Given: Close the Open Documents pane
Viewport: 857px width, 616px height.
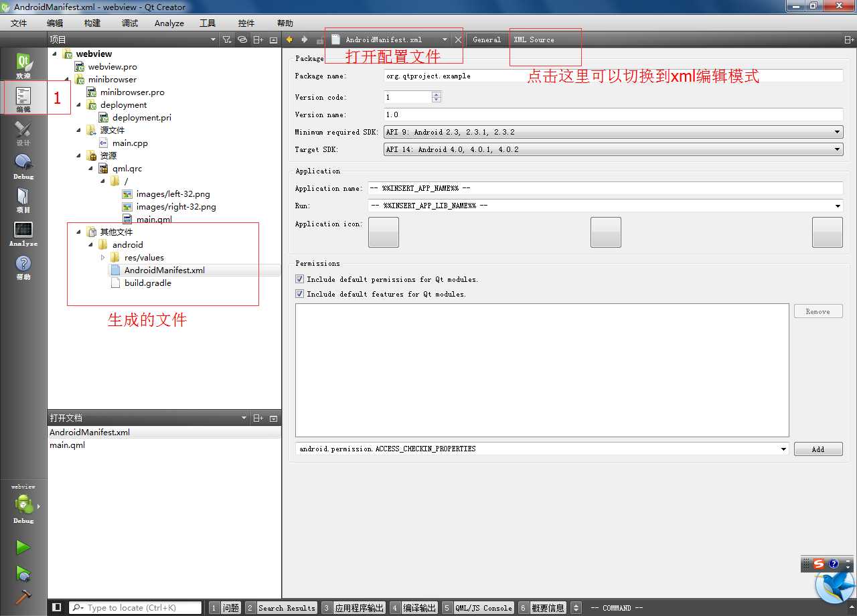Looking at the screenshot, I should 273,418.
